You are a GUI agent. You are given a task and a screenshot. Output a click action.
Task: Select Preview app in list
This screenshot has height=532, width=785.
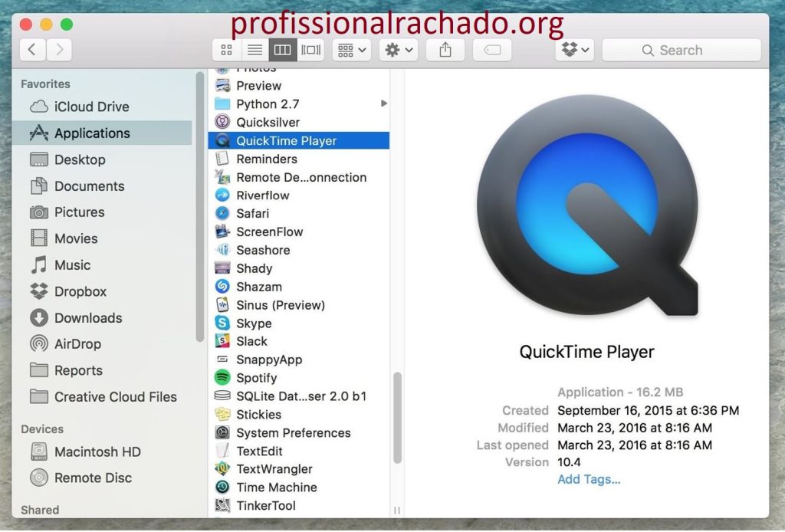click(298, 86)
